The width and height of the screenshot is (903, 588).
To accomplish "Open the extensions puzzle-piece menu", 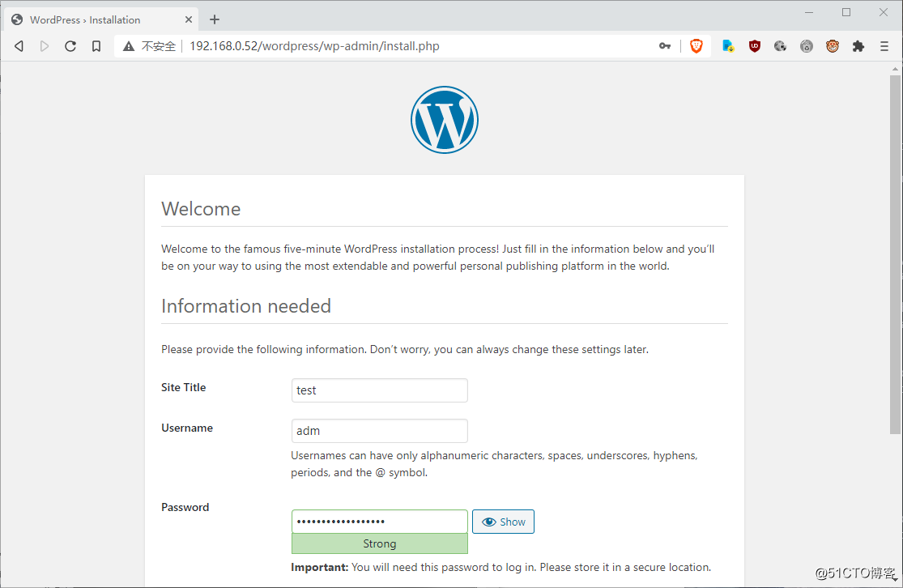I will (858, 46).
